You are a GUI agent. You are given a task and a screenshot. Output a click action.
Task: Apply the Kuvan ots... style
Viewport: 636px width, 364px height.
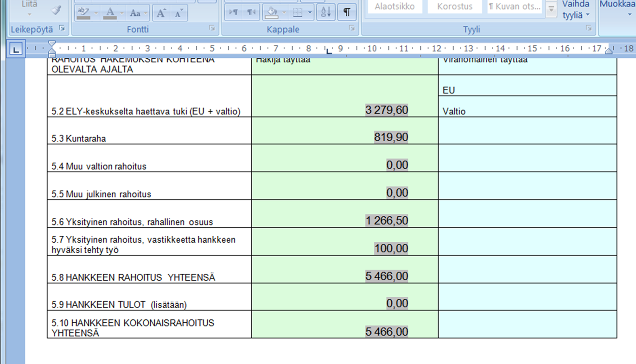(515, 6)
